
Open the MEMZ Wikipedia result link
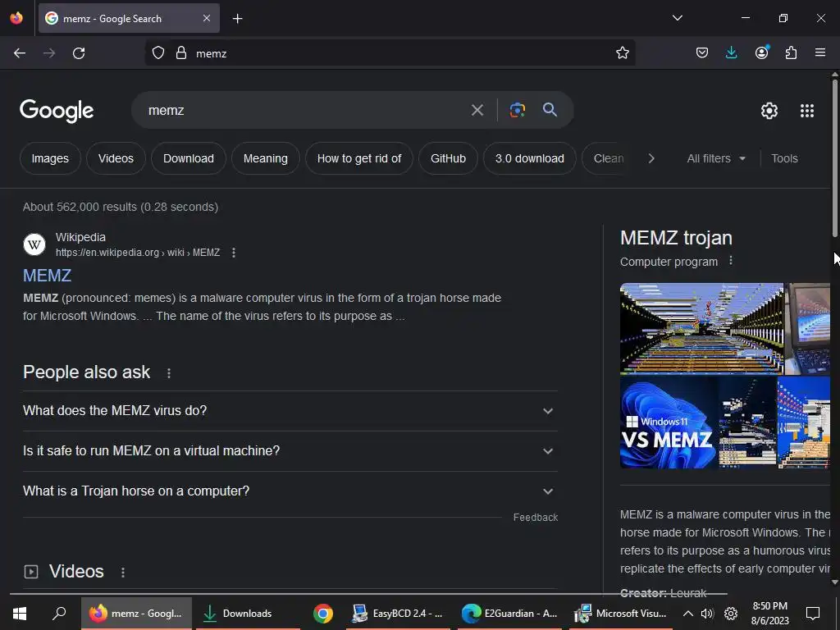pos(47,276)
